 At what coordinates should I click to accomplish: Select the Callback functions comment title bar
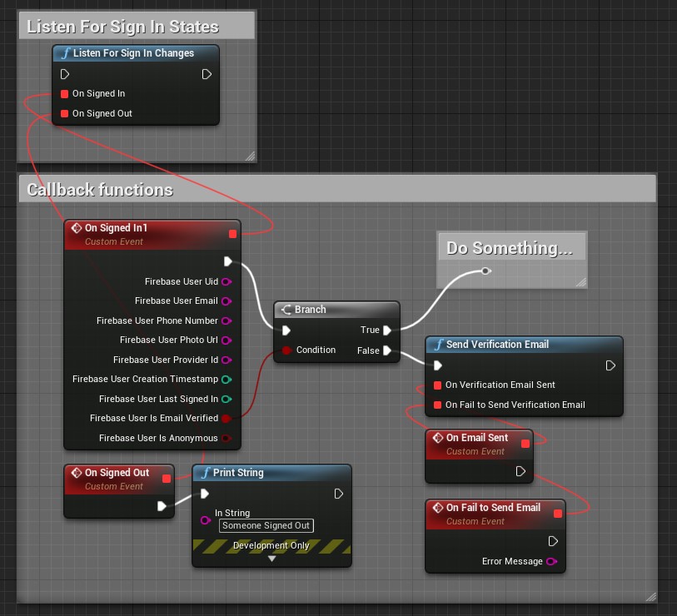[x=337, y=189]
